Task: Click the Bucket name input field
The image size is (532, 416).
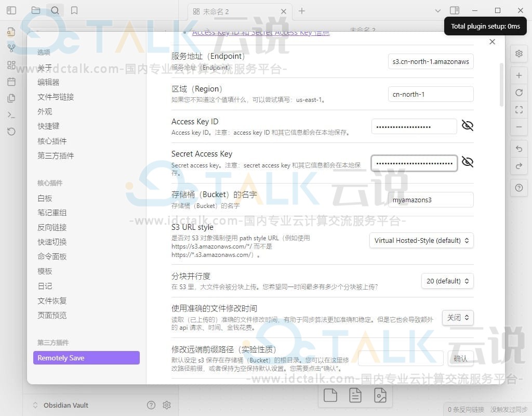Action: coord(431,200)
